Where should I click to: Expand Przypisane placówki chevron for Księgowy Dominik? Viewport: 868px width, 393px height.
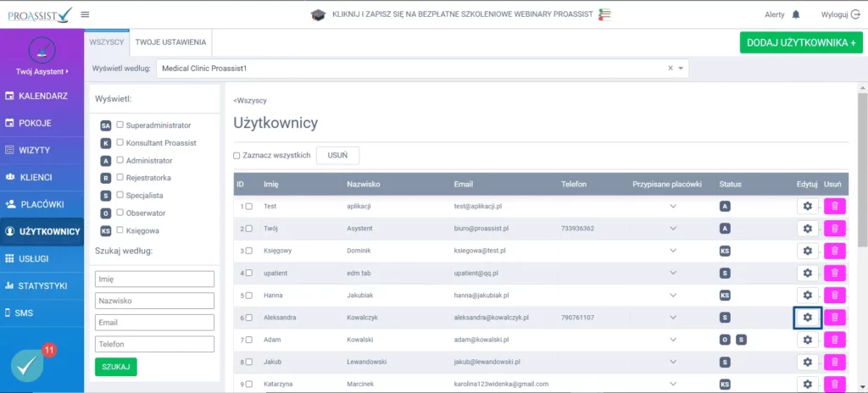coord(673,251)
